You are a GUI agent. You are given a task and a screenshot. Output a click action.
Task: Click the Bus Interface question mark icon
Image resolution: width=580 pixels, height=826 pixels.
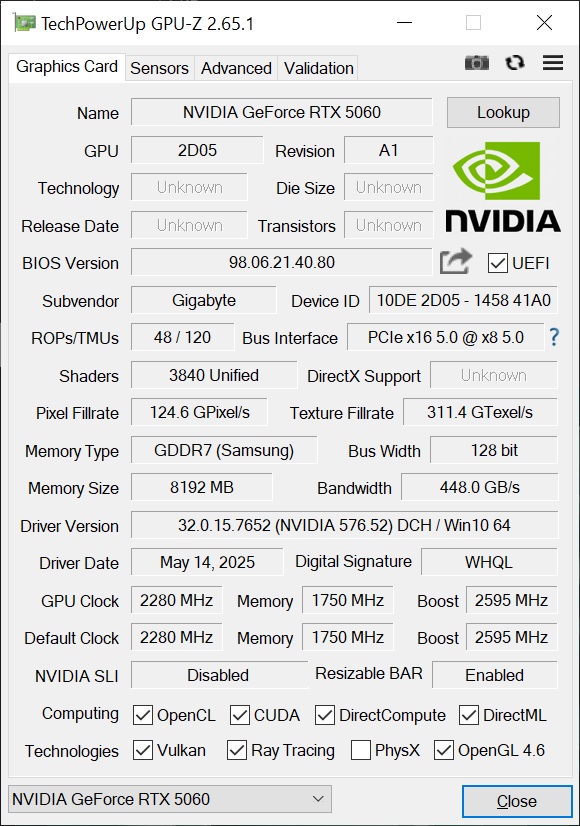(x=554, y=337)
